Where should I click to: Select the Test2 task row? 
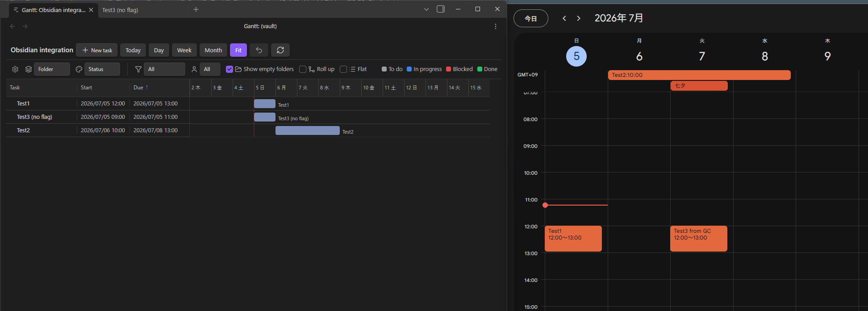(x=98, y=130)
